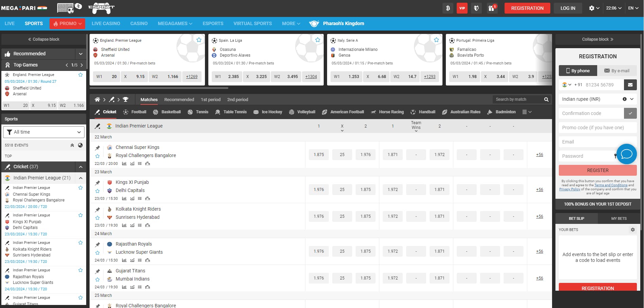Viewport: 644px width, 308px height.
Task: Click the Bitcoin payment icon in header
Action: 448,8
